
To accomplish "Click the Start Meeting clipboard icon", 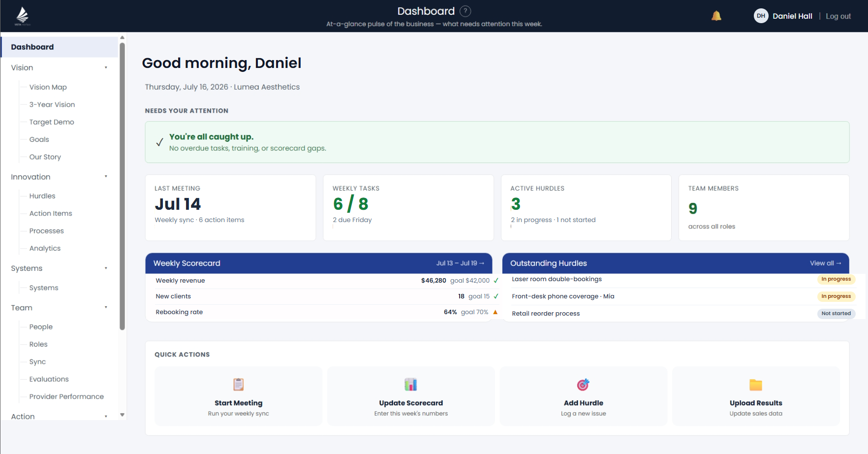I will coord(239,384).
